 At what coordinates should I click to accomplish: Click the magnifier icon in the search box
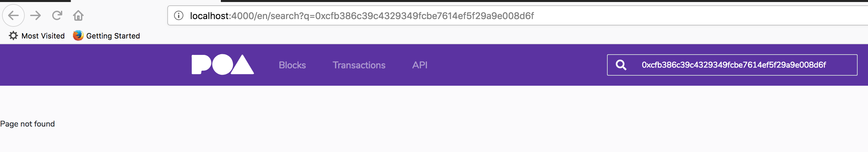[621, 65]
